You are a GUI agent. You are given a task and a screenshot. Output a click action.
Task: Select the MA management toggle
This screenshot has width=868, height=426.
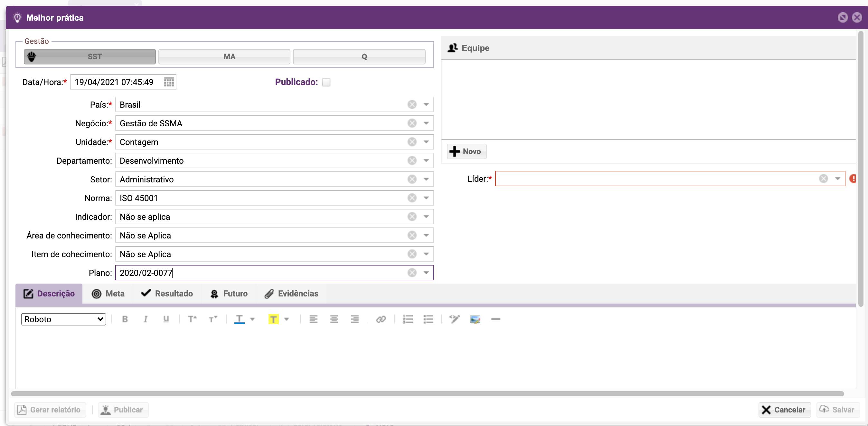224,56
